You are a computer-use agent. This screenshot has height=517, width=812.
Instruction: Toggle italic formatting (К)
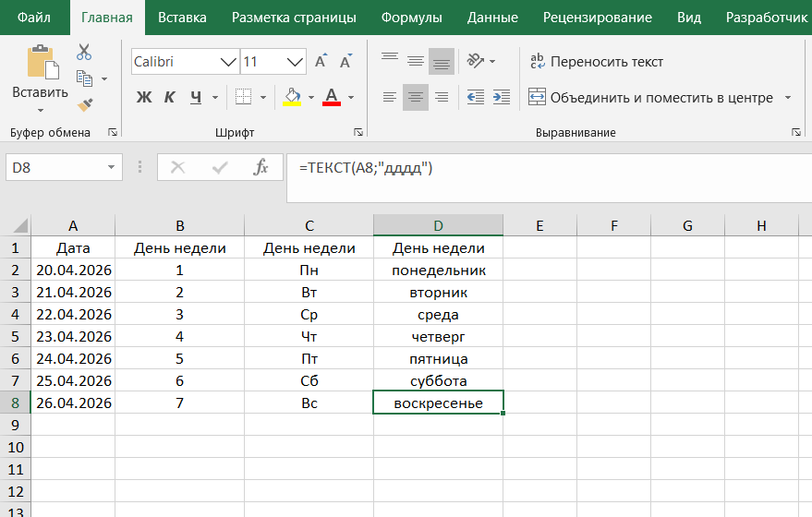click(x=169, y=97)
